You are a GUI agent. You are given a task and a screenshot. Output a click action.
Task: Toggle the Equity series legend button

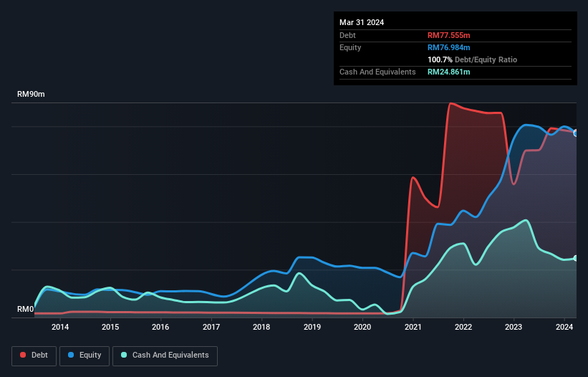coord(85,355)
